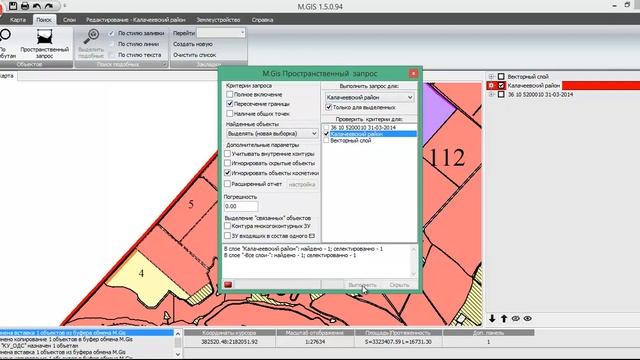Check Векторный слой in the layer tree
The image size is (640, 360).
tap(501, 76)
